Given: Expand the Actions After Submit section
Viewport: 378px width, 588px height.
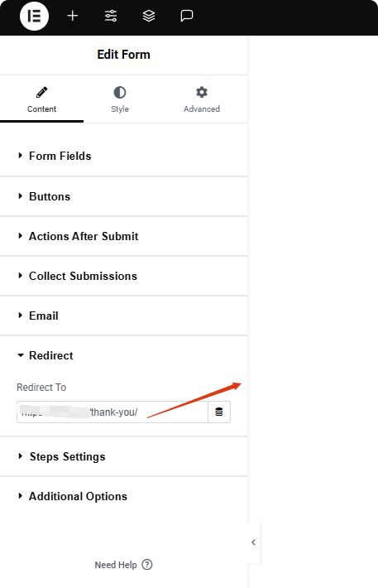Looking at the screenshot, I should pyautogui.click(x=123, y=236).
